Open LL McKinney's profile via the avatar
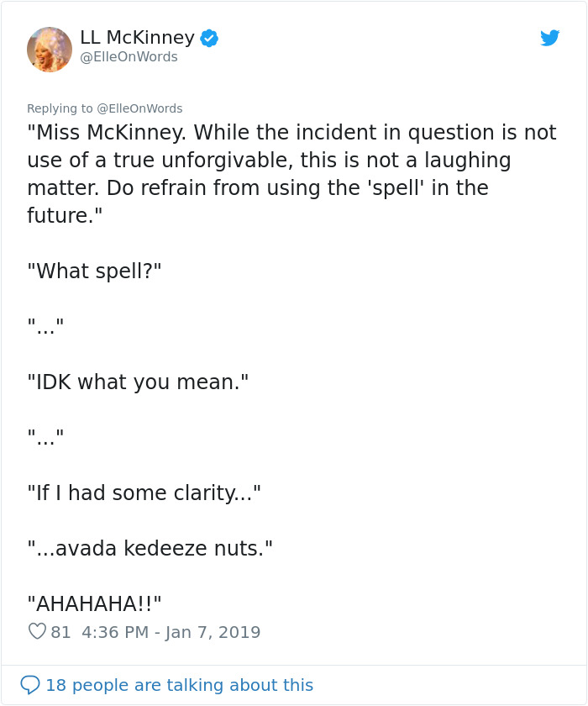Image resolution: width=588 pixels, height=706 pixels. click(50, 49)
